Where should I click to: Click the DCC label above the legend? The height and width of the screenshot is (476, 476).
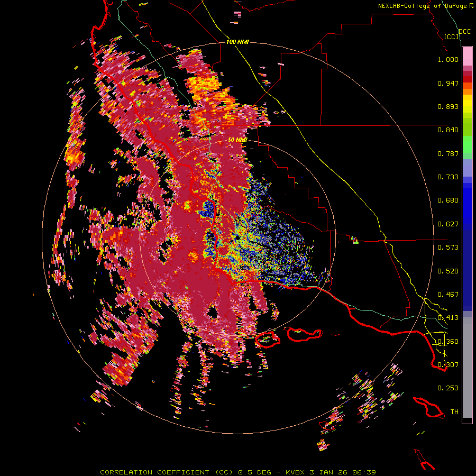465,32
